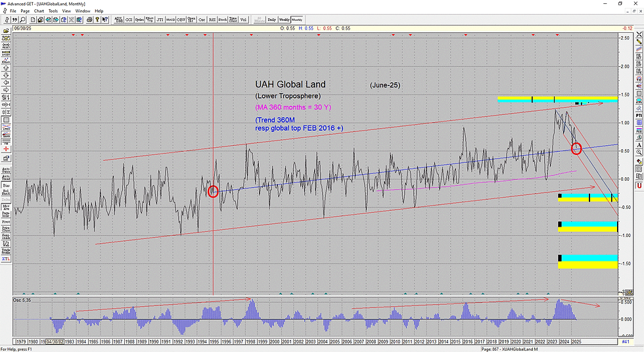Select the Monthly timeframe button
The height and width of the screenshot is (352, 644).
pos(297,20)
